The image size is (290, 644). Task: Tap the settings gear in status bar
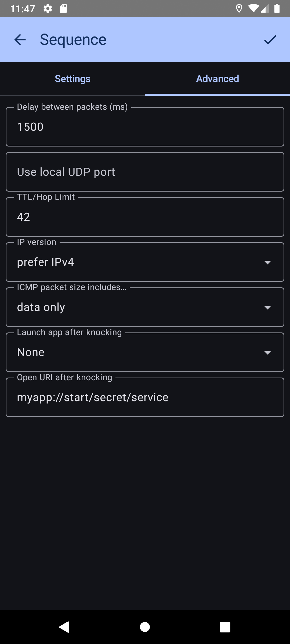point(48,9)
